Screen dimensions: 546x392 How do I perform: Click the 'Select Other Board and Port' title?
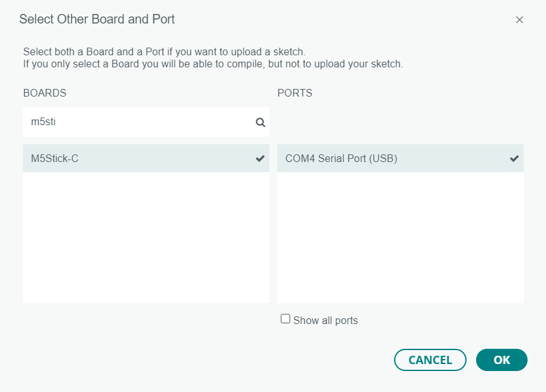(97, 19)
